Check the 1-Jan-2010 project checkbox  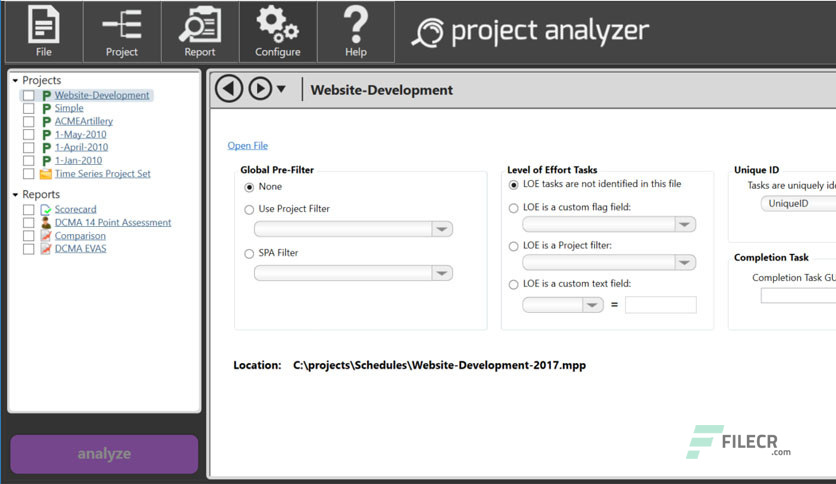click(x=29, y=160)
